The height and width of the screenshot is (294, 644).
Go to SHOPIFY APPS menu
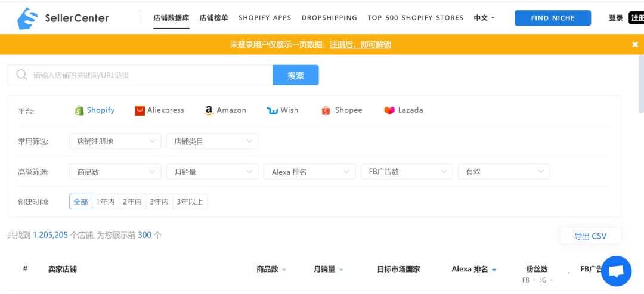[265, 18]
